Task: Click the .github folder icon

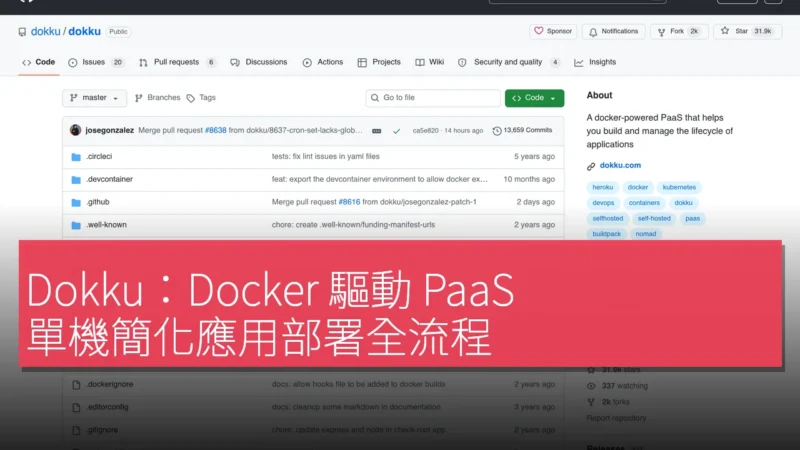Action: (76, 203)
